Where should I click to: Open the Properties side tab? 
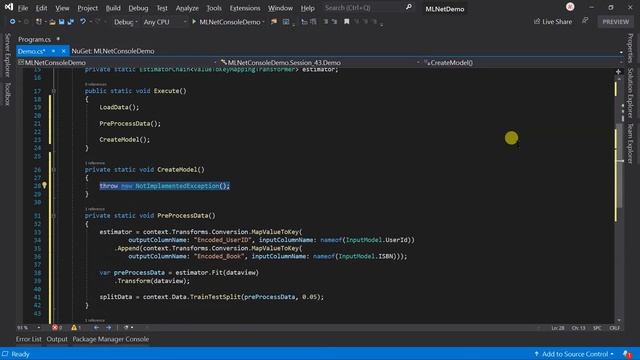[x=631, y=48]
